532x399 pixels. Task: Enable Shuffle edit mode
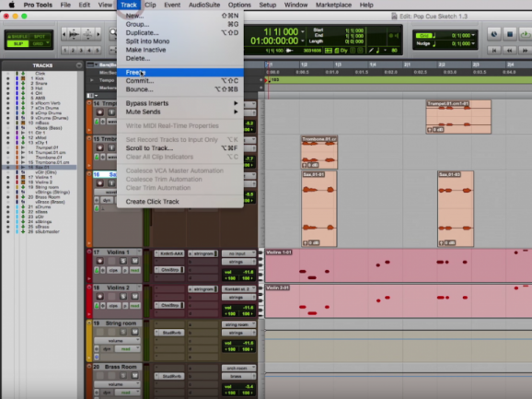tap(17, 36)
